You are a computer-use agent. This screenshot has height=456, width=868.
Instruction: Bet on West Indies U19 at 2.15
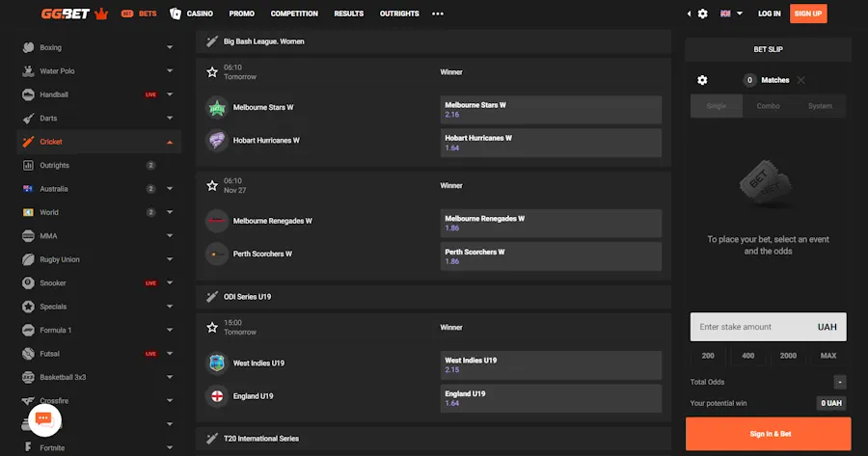[x=551, y=364]
